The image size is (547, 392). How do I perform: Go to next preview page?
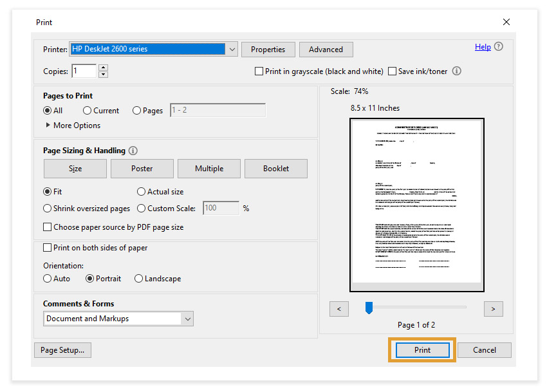(494, 309)
